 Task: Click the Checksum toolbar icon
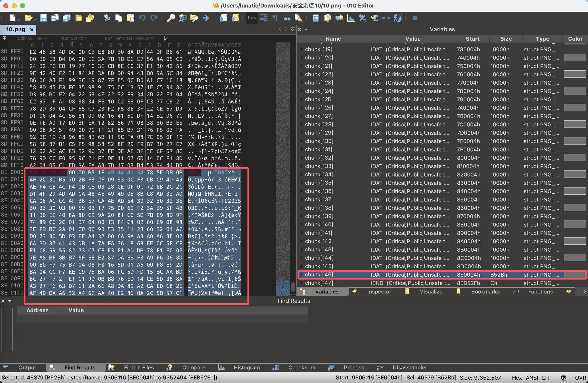click(374, 18)
